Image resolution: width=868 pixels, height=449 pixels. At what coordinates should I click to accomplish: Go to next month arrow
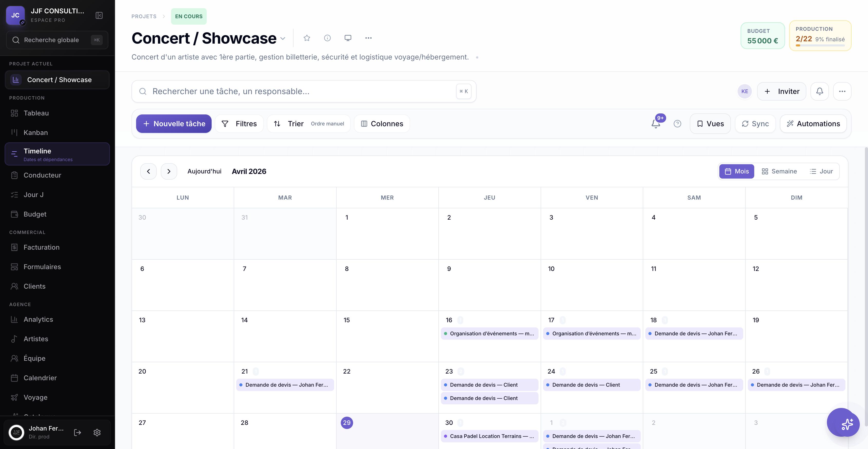pos(169,171)
